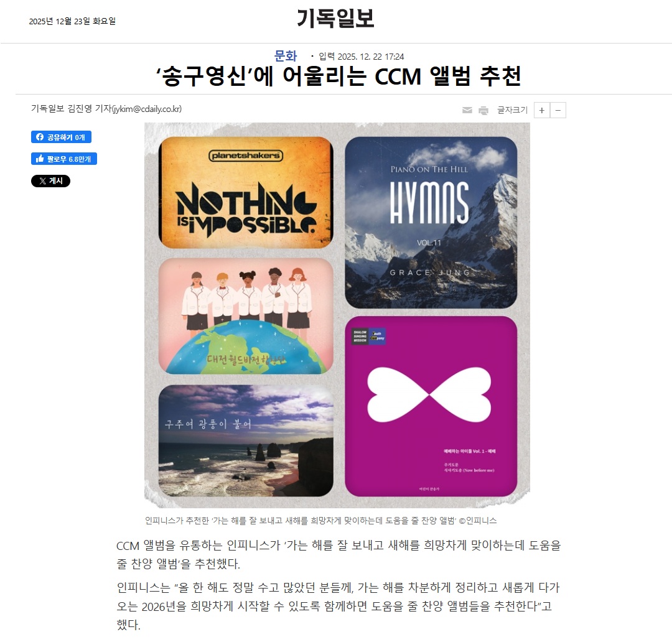672x642 pixels.
Task: Click the print article printer icon
Action: [x=483, y=111]
